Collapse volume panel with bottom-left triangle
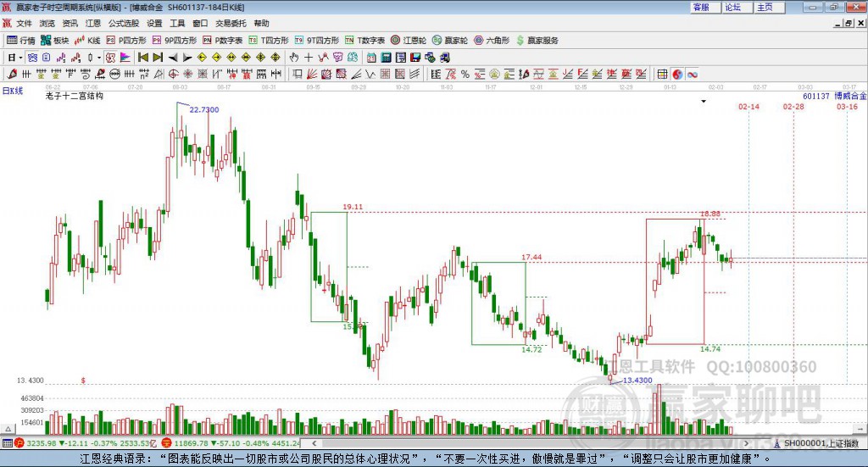Image resolution: width=868 pixels, height=467 pixels. tap(8, 429)
